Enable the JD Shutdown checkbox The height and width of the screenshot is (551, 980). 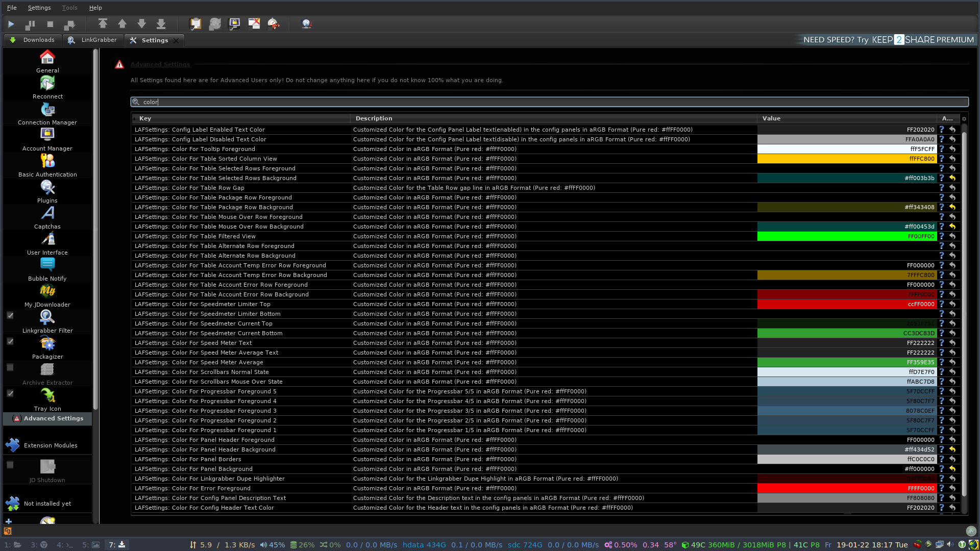[10, 465]
